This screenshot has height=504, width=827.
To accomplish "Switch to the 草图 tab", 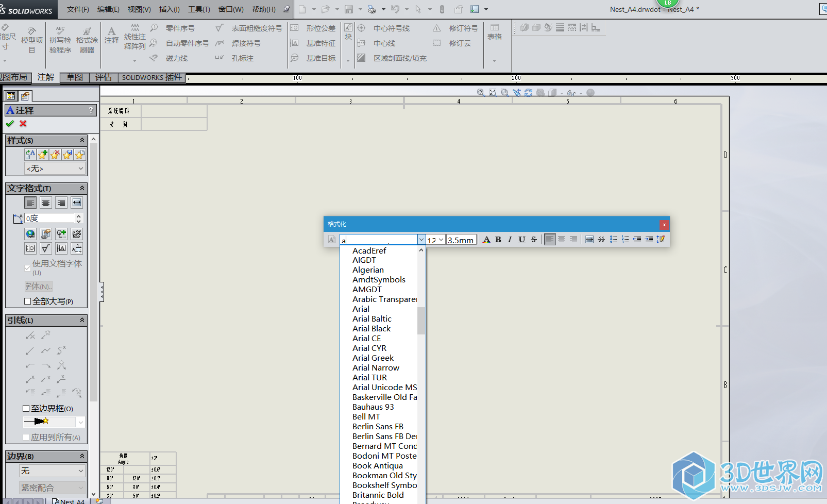I will [75, 77].
